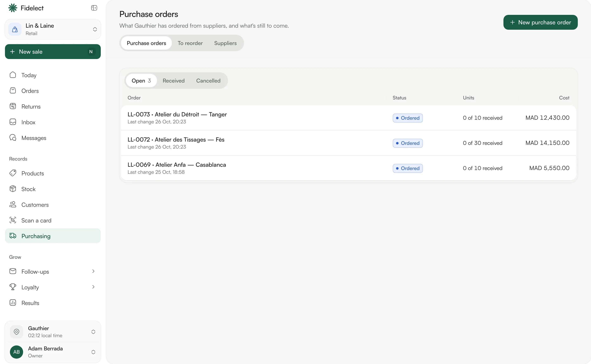The width and height of the screenshot is (591, 364).
Task: Click the Loyalty trophy icon
Action: point(13,287)
